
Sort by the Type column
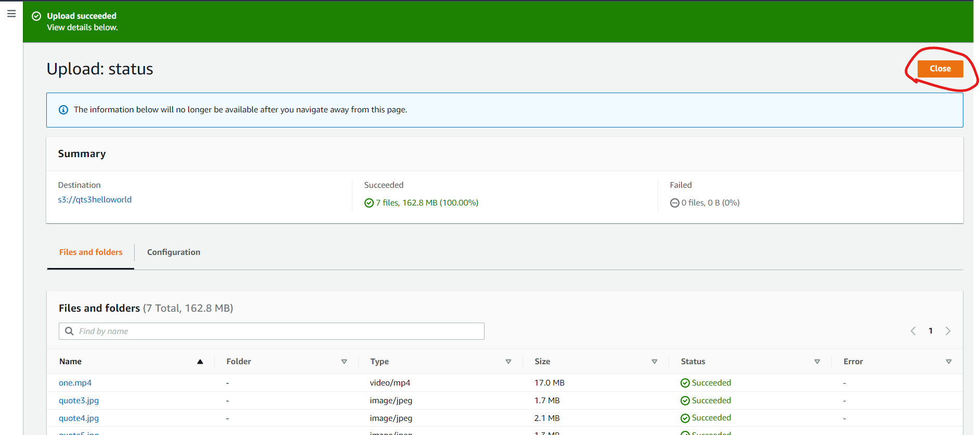508,362
